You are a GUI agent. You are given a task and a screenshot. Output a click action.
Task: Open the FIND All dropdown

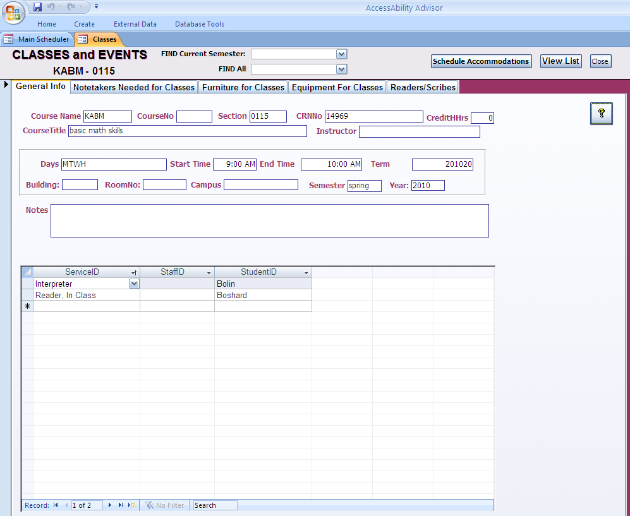(x=342, y=70)
